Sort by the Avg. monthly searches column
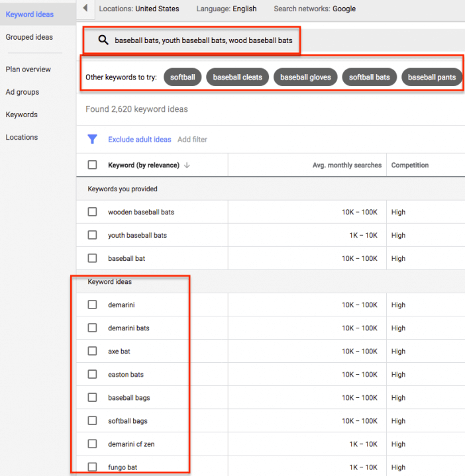The width and height of the screenshot is (465, 476). (x=347, y=165)
